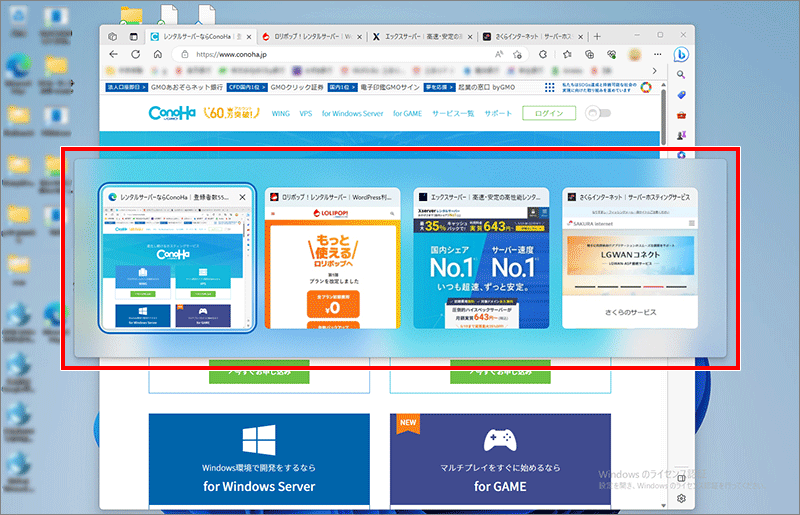This screenshot has height=515, width=800.
Task: Click the extensions icon beside address bar
Action: [543, 54]
